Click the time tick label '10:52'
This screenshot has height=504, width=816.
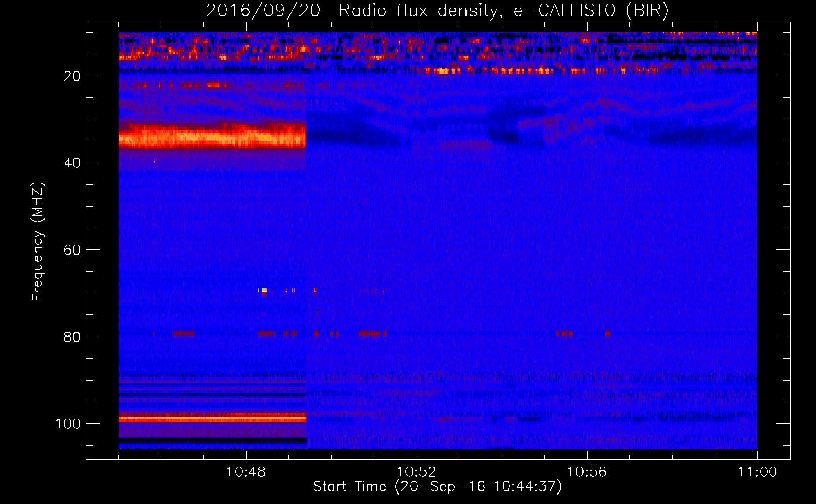point(417,472)
